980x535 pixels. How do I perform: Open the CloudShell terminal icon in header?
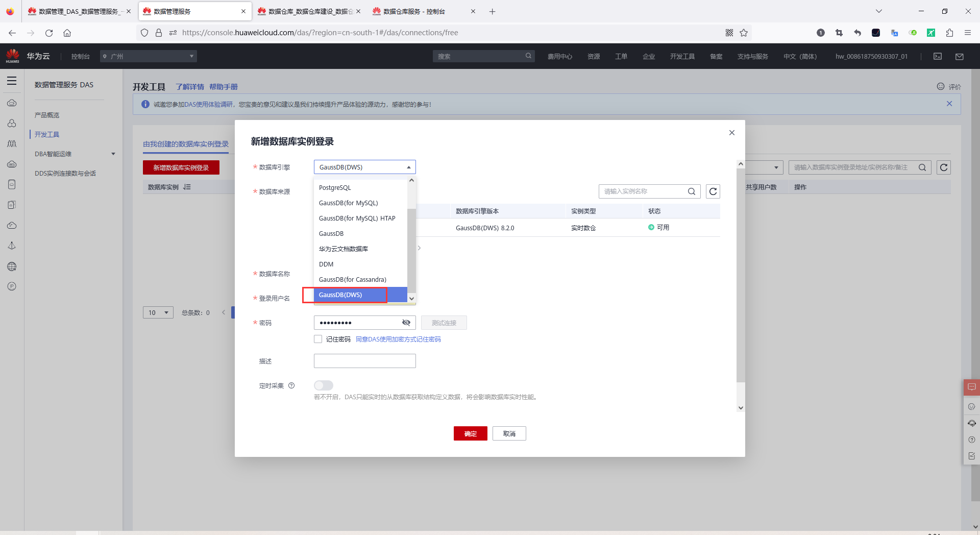point(938,56)
